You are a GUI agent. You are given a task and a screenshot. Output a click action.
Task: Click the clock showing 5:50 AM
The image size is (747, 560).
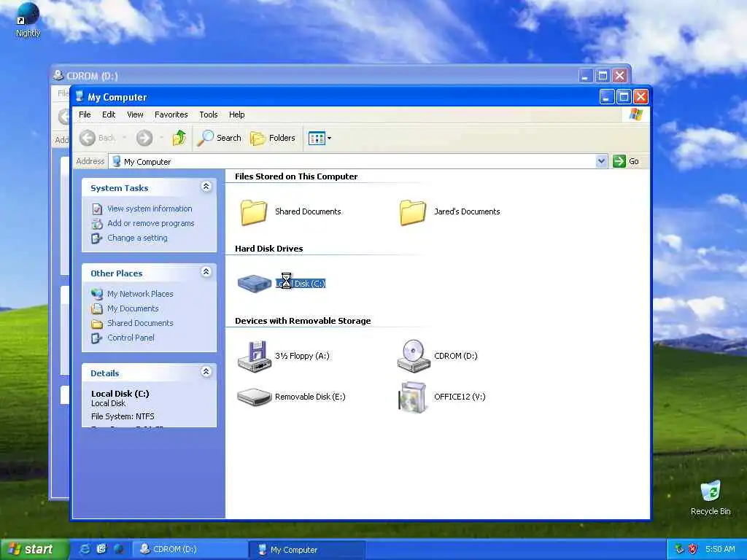[x=720, y=549]
